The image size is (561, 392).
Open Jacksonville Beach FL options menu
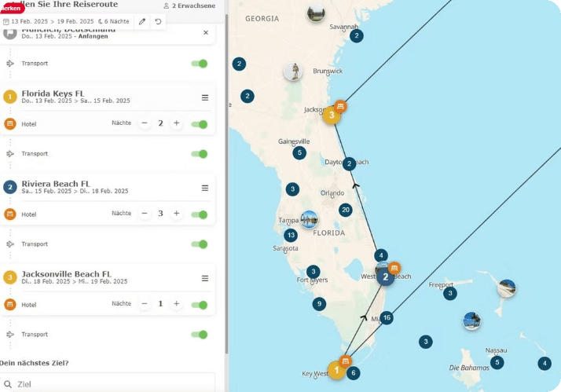205,278
